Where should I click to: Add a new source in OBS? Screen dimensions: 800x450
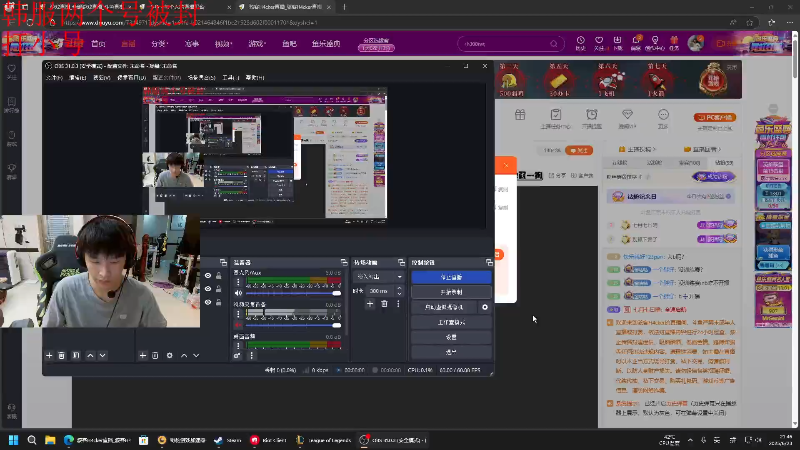143,355
